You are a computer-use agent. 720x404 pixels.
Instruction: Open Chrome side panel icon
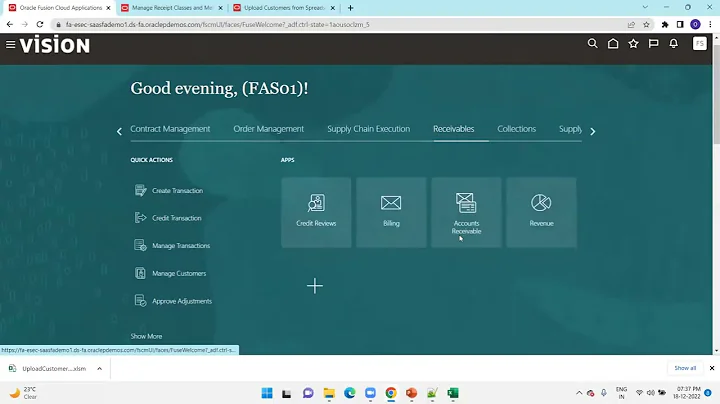coord(680,24)
